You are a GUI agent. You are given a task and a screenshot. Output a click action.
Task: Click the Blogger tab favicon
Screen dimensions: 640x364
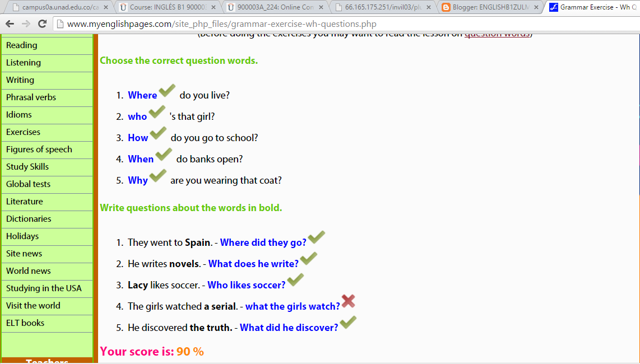(446, 7)
